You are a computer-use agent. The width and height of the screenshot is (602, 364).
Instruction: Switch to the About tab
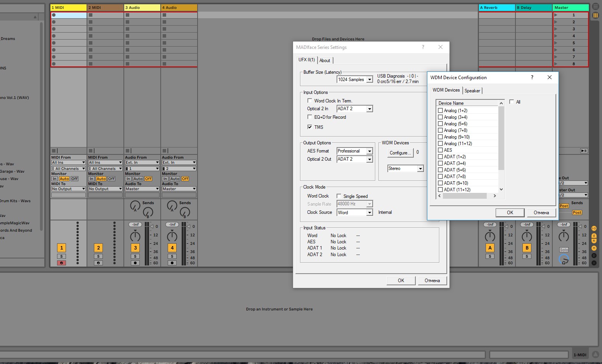click(x=325, y=61)
